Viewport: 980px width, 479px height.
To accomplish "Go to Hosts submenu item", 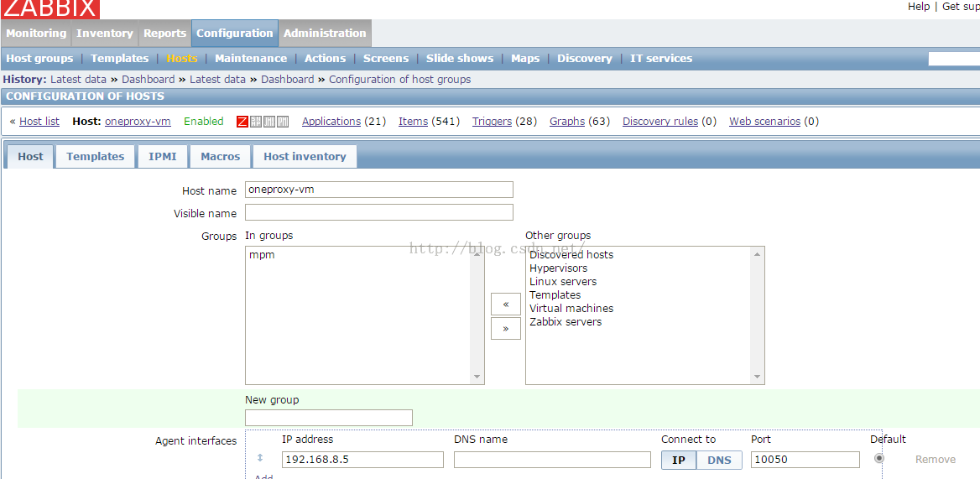I will (182, 58).
